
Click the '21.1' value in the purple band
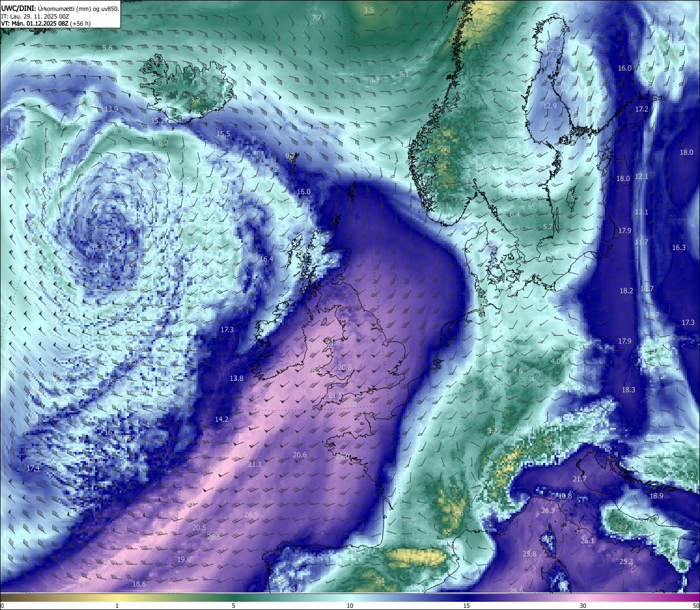tap(255, 464)
